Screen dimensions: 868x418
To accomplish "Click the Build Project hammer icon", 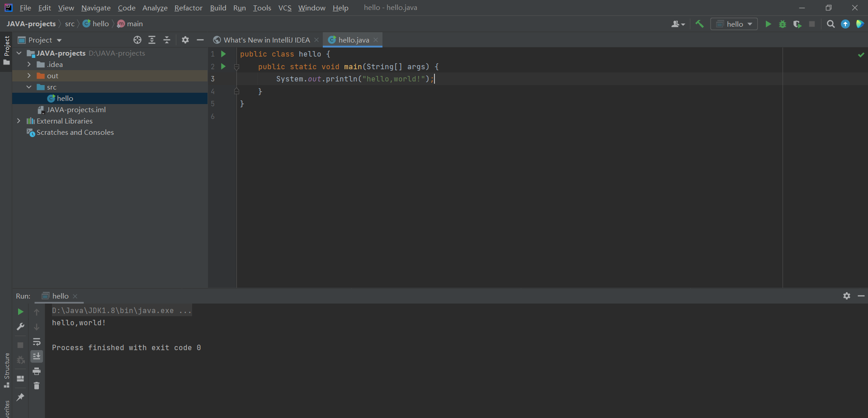I will tap(700, 24).
